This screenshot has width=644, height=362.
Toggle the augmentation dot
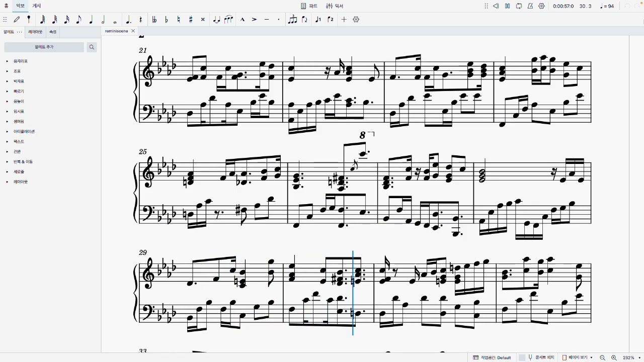(128, 20)
